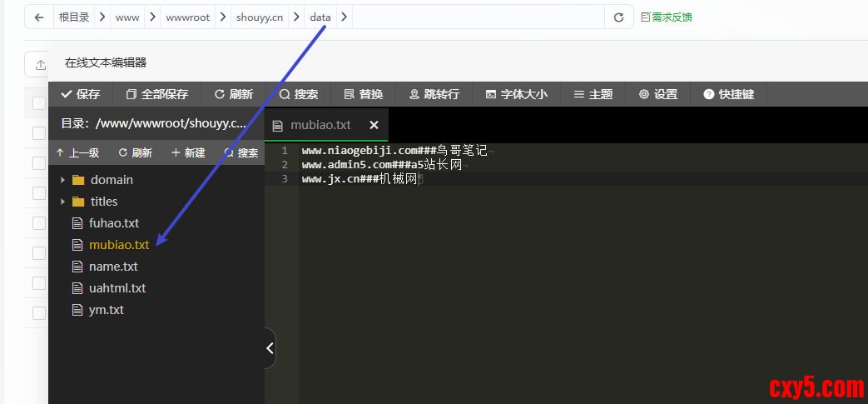Click the 根目录 breadcrumb
The height and width of the screenshot is (404, 868).
click(74, 17)
